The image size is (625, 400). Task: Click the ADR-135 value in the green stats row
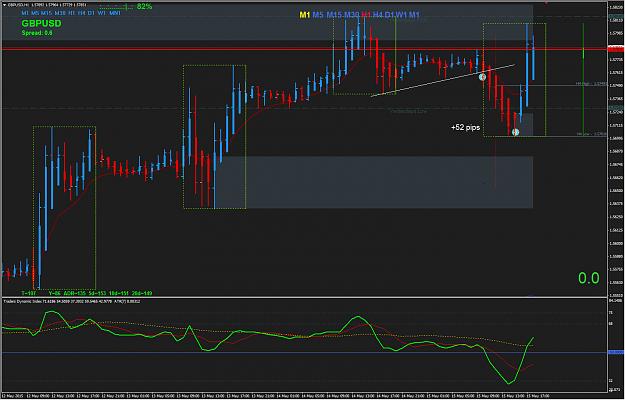tap(74, 293)
